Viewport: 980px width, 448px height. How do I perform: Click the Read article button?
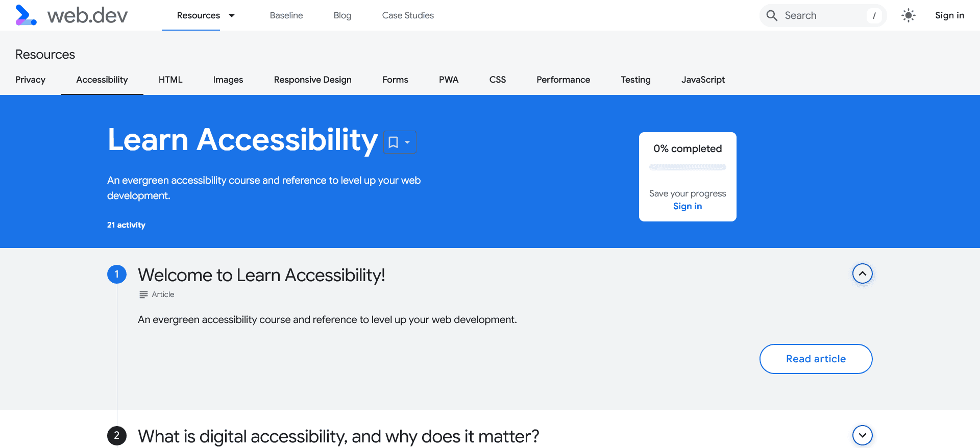point(816,359)
